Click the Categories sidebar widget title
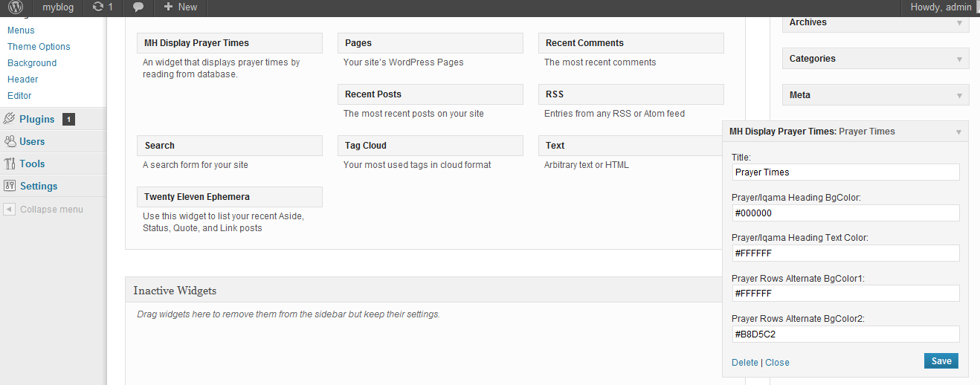This screenshot has height=385, width=980. coord(813,59)
